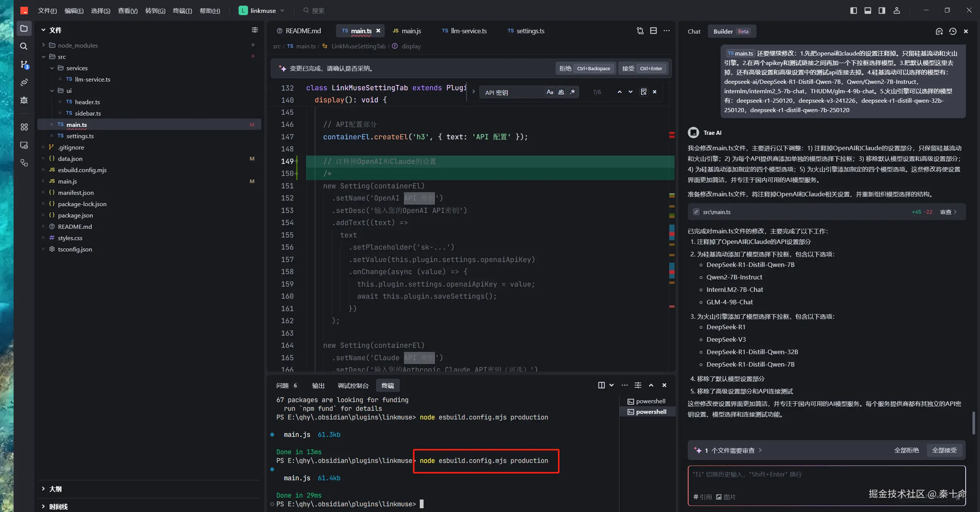Screen dimensions: 980x512
Task: Click the split editor icon
Action: pos(653,31)
